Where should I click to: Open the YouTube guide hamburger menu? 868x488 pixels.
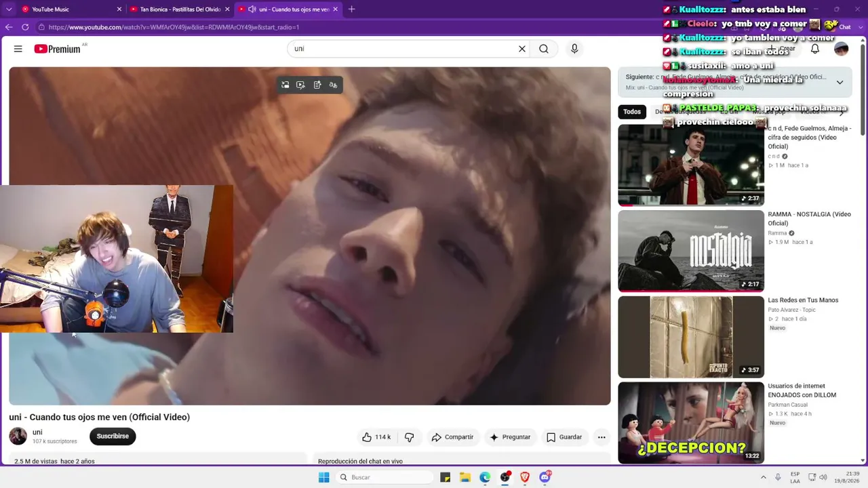pos(18,49)
